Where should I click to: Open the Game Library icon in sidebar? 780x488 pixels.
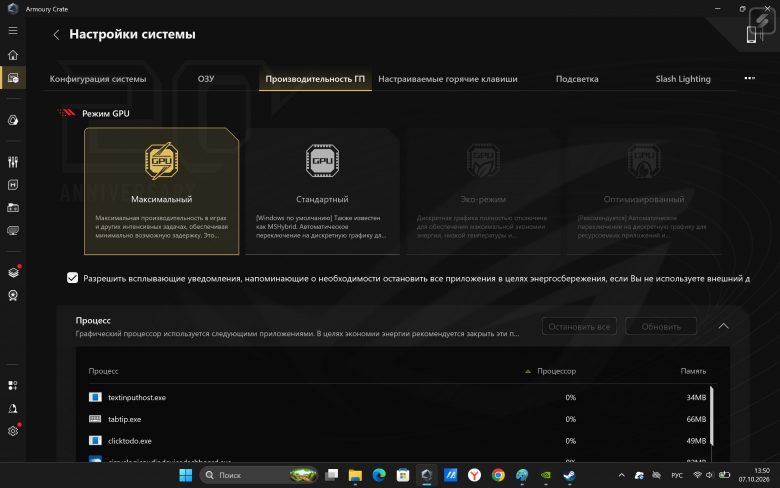point(13,207)
